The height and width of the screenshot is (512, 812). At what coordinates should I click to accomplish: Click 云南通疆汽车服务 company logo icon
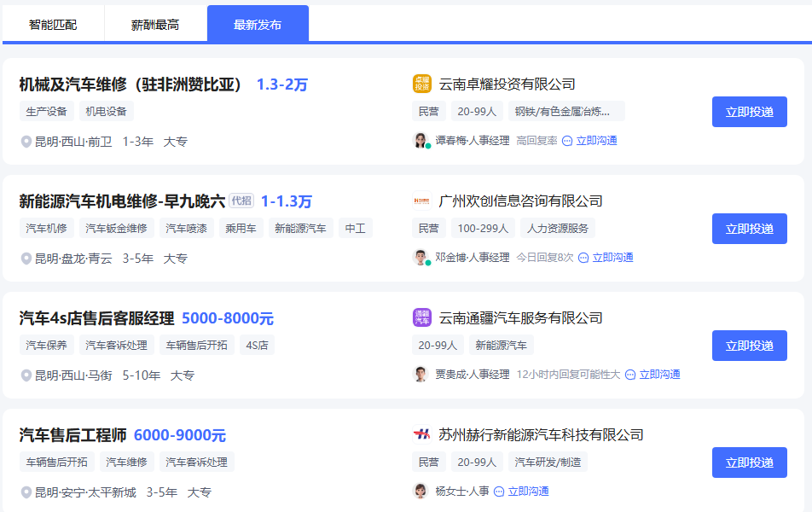click(421, 317)
